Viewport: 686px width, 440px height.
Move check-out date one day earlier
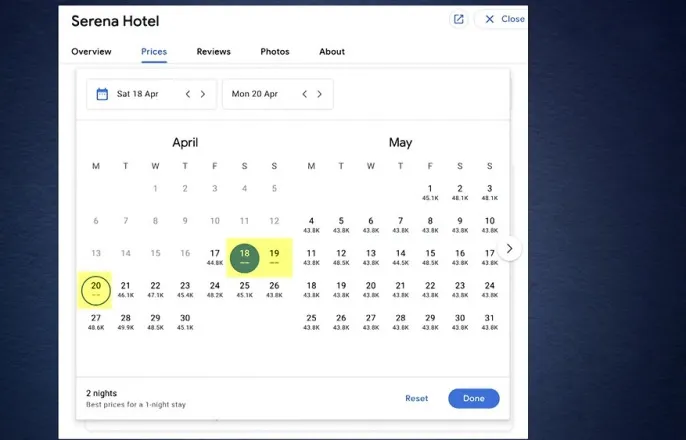(x=304, y=94)
